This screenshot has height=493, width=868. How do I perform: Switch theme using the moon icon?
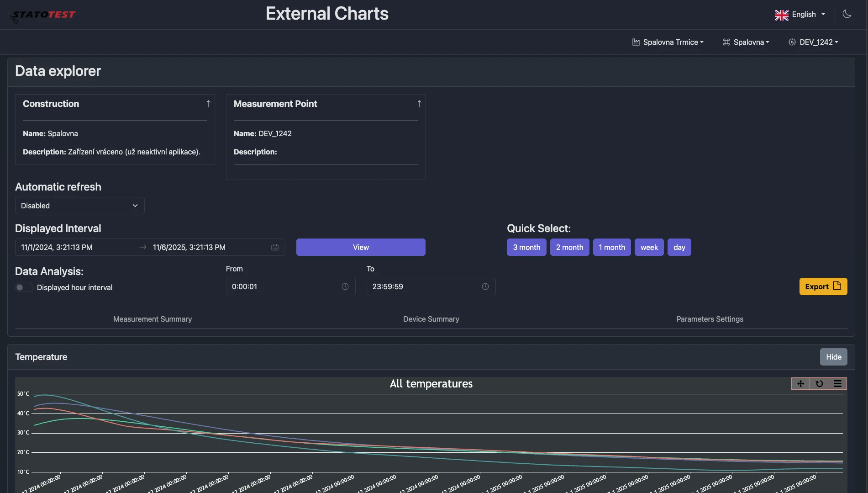(x=847, y=14)
